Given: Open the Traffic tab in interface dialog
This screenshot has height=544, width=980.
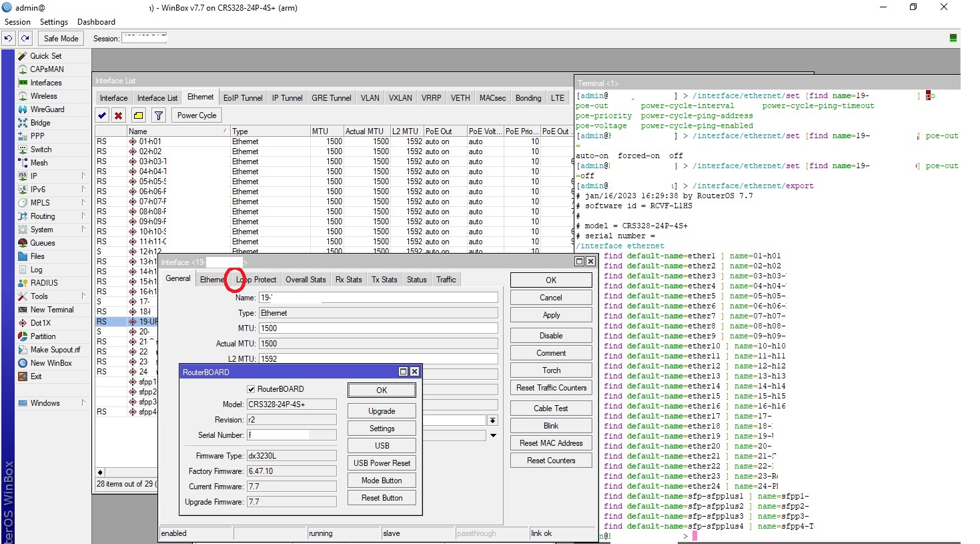Looking at the screenshot, I should coord(446,280).
